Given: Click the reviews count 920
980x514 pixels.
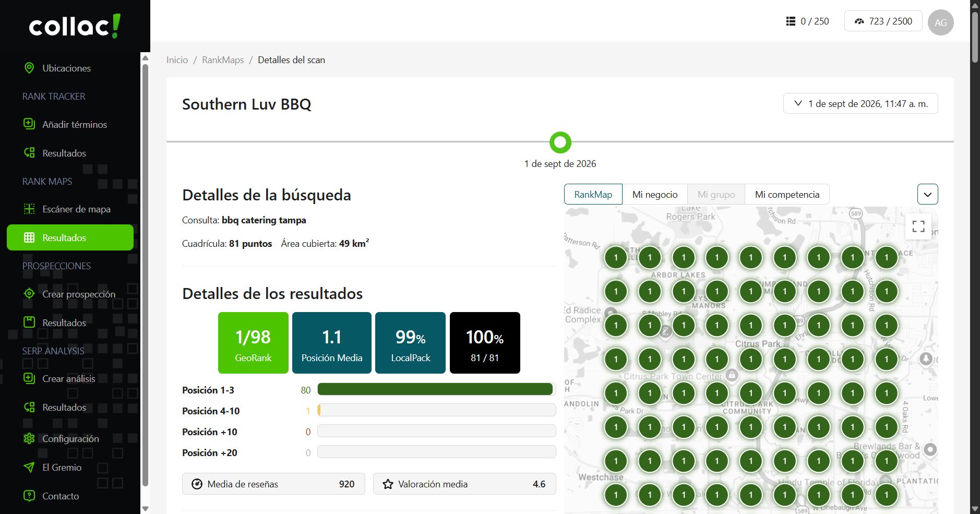Looking at the screenshot, I should 346,484.
